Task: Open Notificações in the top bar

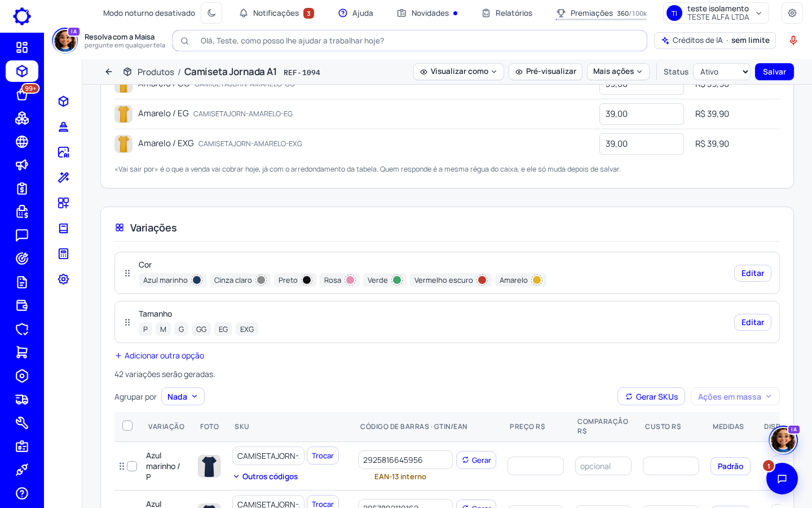Action: click(x=276, y=13)
